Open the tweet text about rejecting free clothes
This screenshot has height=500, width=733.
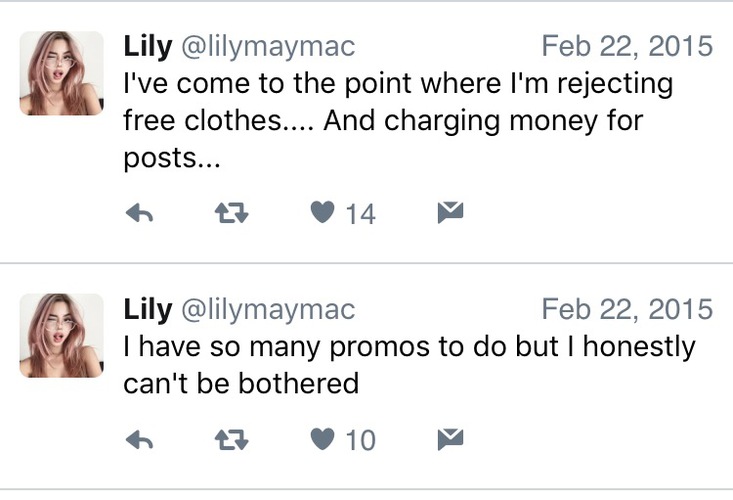pos(398,120)
